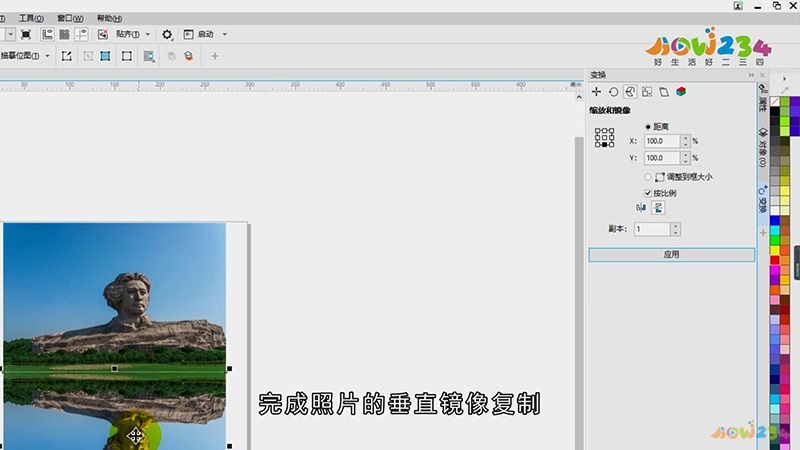Click the colored cube icon in Transform docker

pos(681,92)
